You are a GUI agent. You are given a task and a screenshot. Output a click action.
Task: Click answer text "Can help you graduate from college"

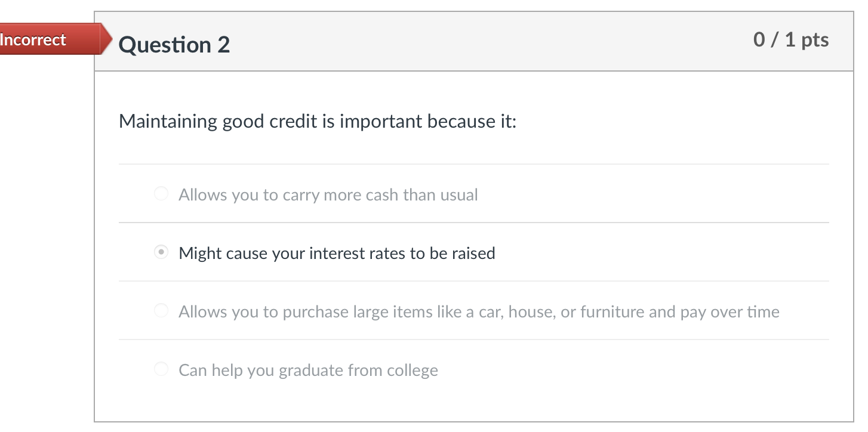308,370
